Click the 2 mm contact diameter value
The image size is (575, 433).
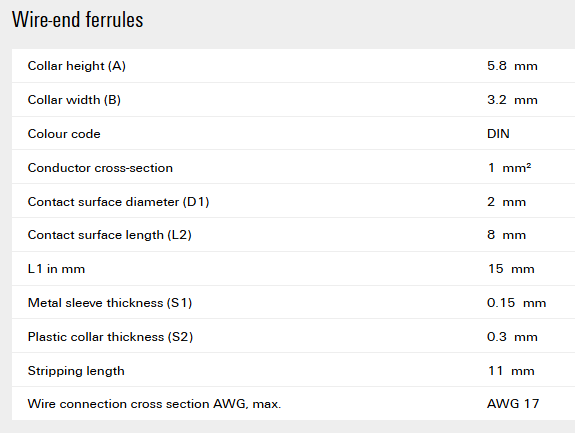[506, 202]
